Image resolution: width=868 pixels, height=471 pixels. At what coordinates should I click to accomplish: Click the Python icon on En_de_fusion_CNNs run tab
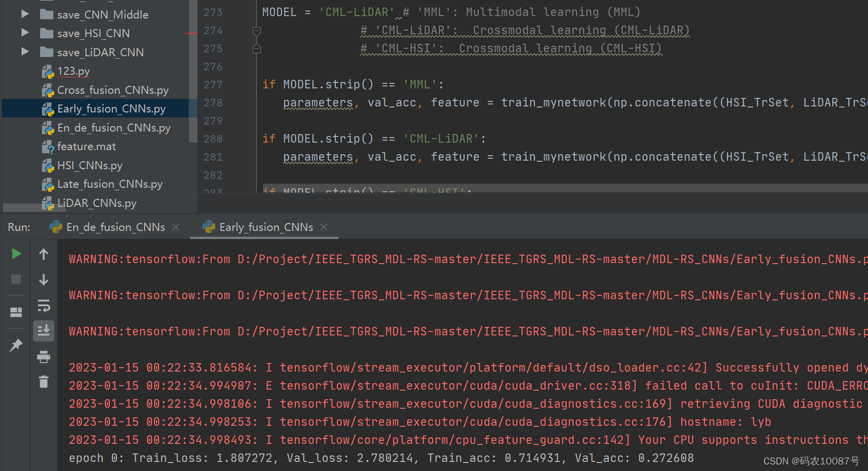(x=56, y=227)
